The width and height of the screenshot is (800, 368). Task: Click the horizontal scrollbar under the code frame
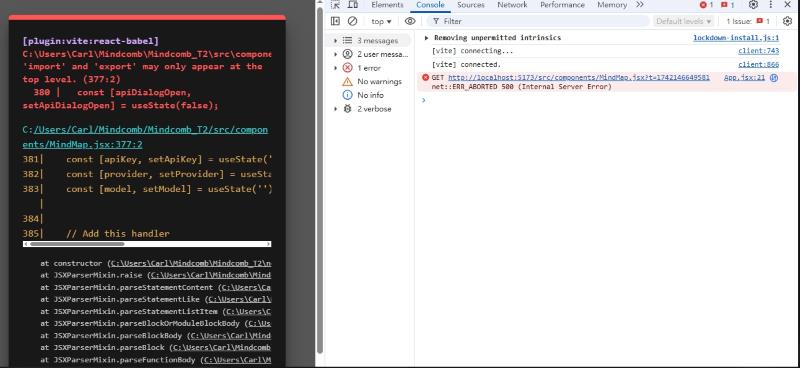point(77,244)
